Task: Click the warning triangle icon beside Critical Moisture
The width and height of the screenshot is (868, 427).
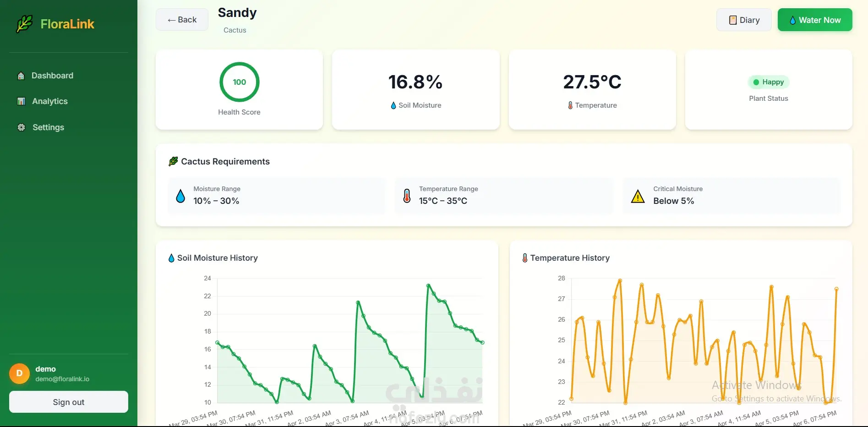Action: [638, 196]
